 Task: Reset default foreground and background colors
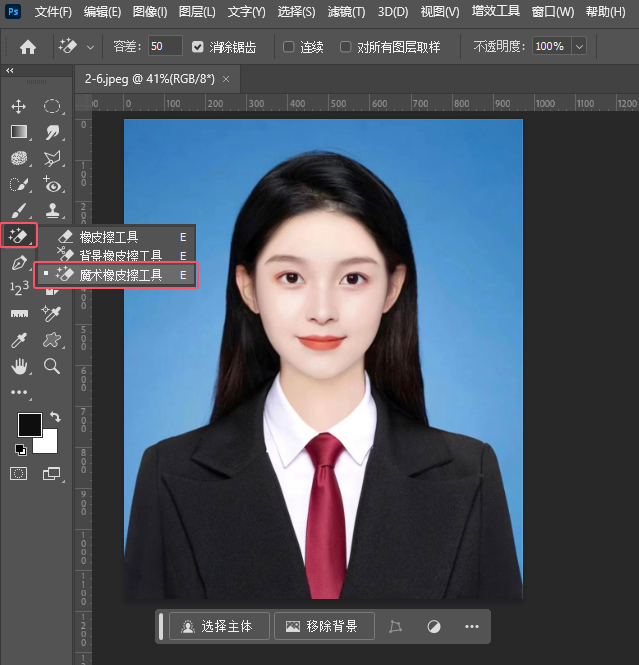tap(20, 450)
